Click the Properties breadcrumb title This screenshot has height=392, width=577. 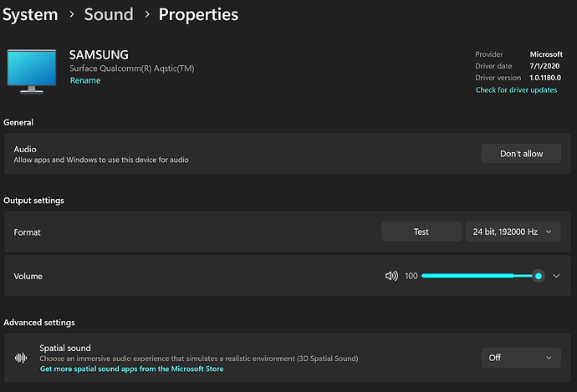point(198,14)
